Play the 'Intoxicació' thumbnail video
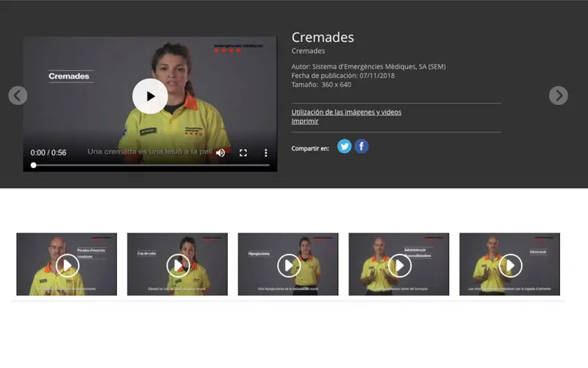The height and width of the screenshot is (368, 588). coord(509,264)
